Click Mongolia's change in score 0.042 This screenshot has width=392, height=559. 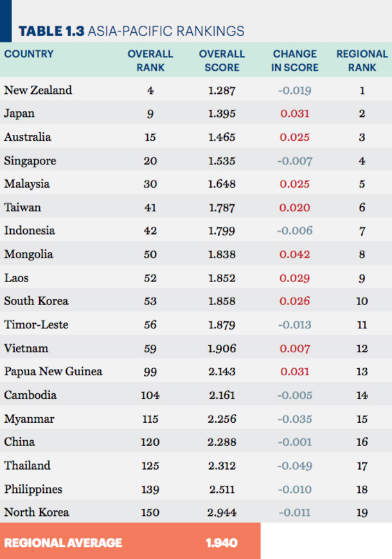pyautogui.click(x=294, y=254)
